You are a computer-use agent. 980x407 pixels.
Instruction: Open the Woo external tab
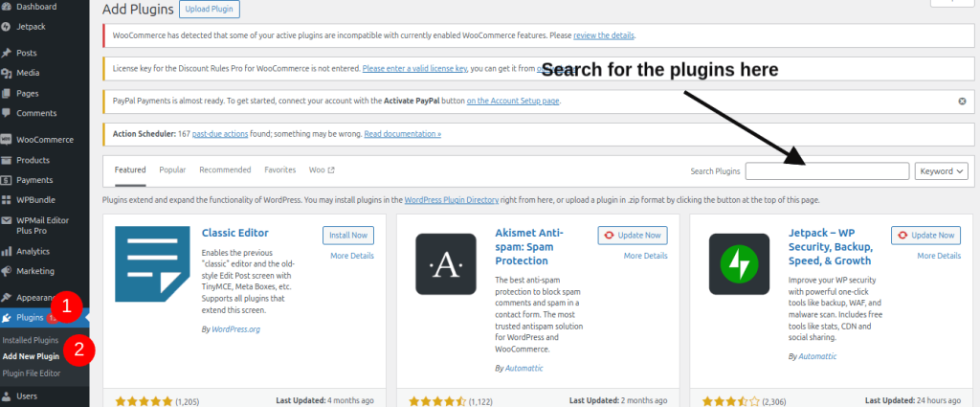tap(322, 170)
